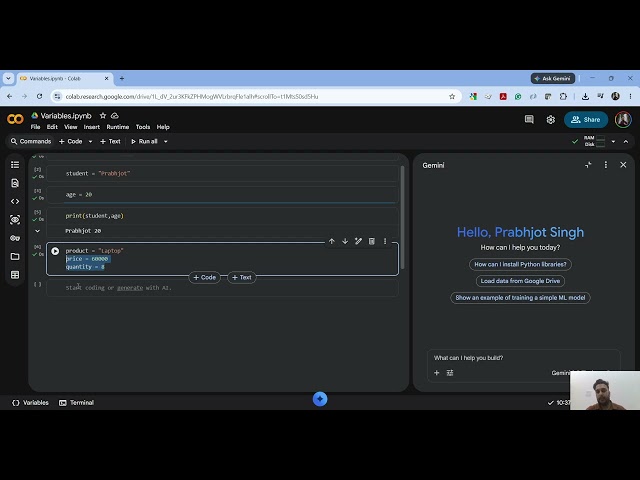Open the View menu
Image resolution: width=640 pixels, height=480 pixels.
pyautogui.click(x=71, y=127)
